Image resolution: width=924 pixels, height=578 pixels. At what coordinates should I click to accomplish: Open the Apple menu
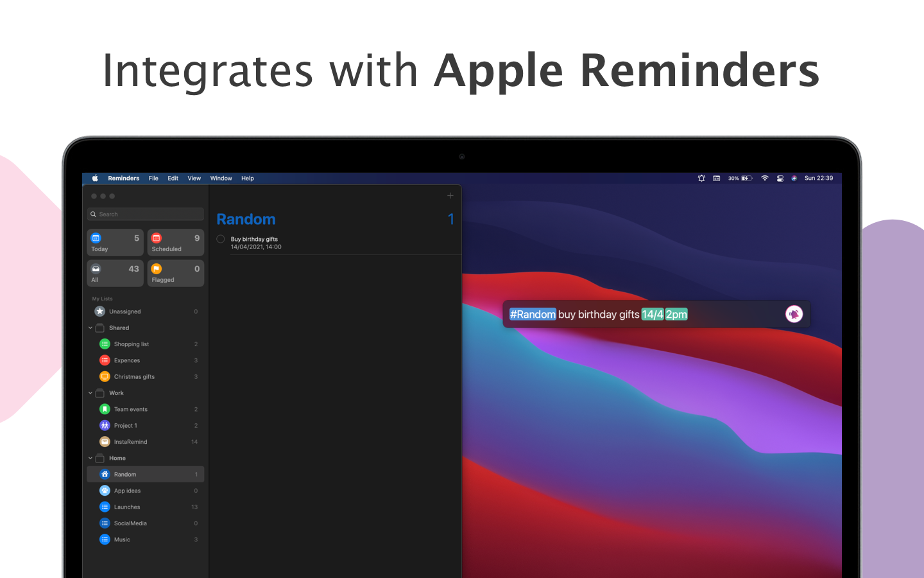coord(95,179)
